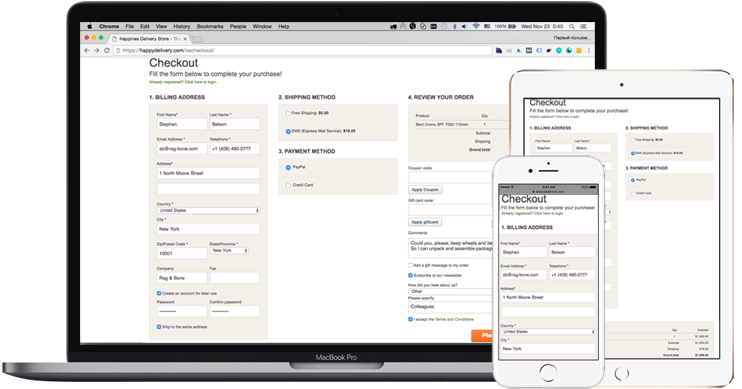This screenshot has width=742, height=389.
Task: Open the History menu
Action: click(182, 27)
